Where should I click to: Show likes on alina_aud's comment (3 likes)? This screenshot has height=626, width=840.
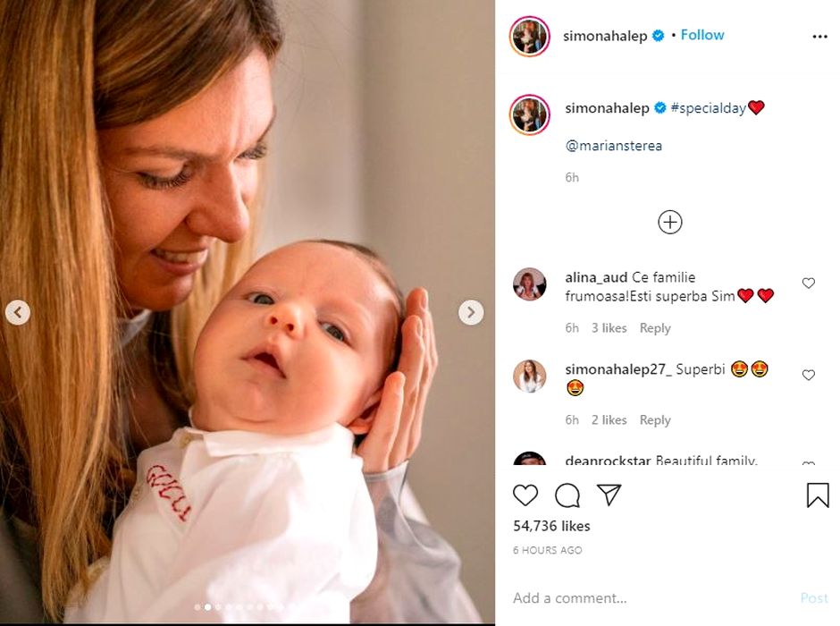click(x=609, y=328)
